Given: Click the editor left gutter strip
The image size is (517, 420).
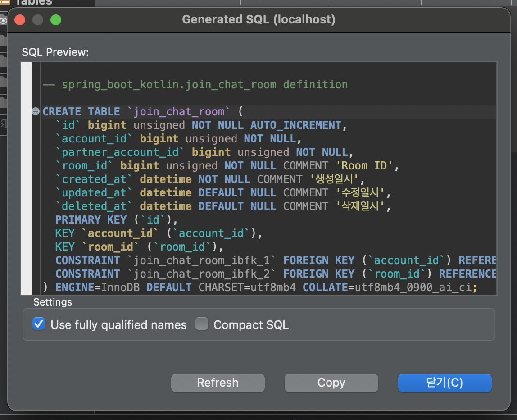Looking at the screenshot, I should (x=26, y=178).
